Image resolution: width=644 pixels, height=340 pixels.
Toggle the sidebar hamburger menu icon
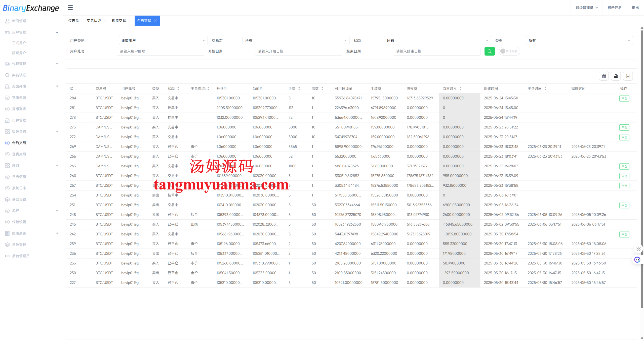coord(70,8)
